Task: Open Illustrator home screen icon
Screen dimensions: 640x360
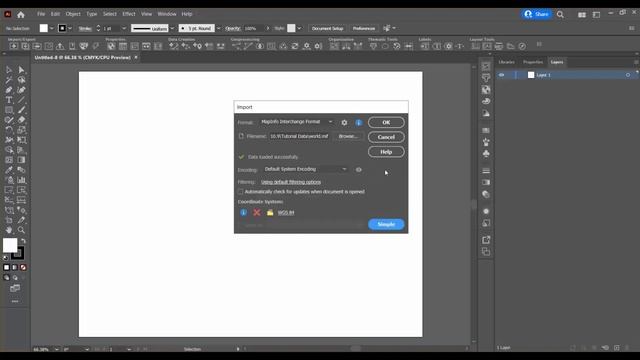Action: point(21,14)
